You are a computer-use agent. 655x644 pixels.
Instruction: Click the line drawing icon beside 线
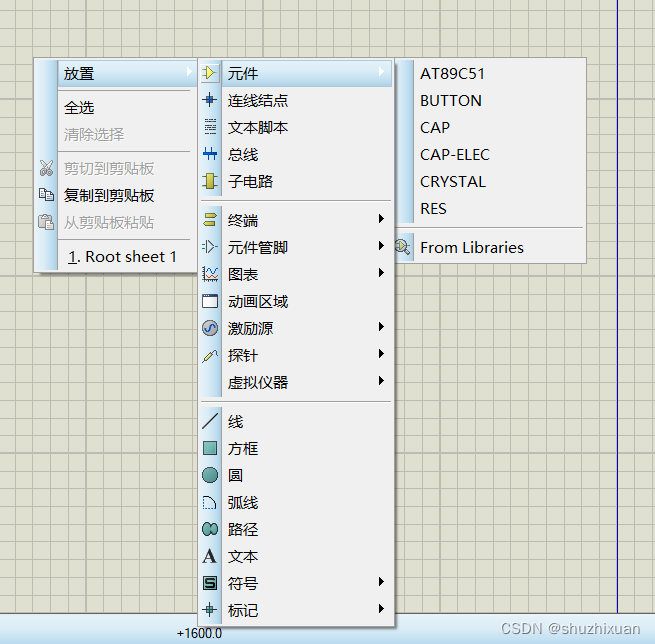(x=210, y=421)
